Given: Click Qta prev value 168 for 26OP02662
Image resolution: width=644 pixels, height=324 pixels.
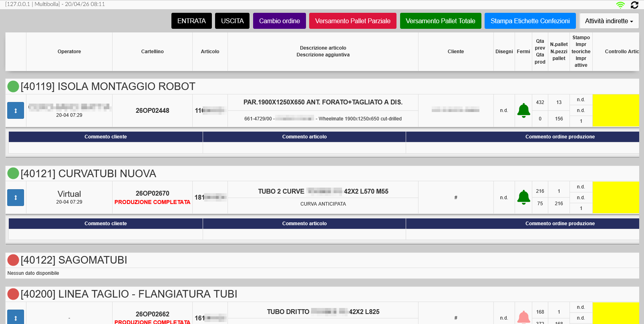Looking at the screenshot, I should pyautogui.click(x=540, y=312).
